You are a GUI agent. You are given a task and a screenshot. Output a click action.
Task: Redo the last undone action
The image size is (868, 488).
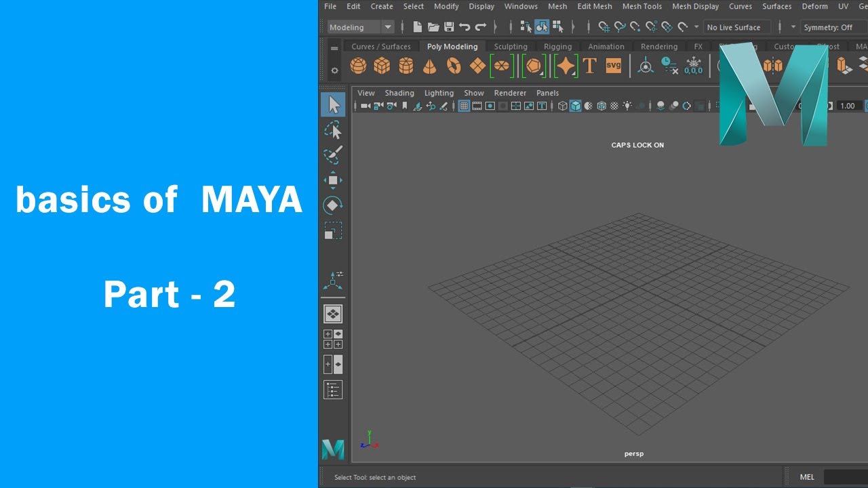point(480,27)
